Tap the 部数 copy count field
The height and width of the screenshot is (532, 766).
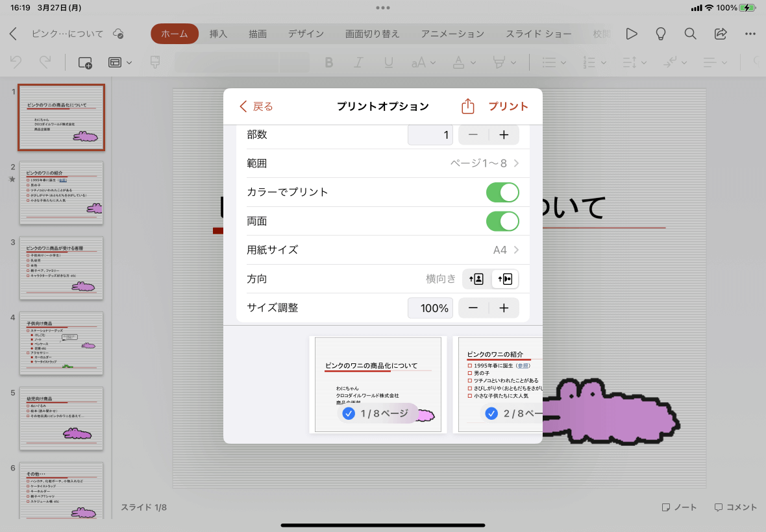[x=430, y=135]
